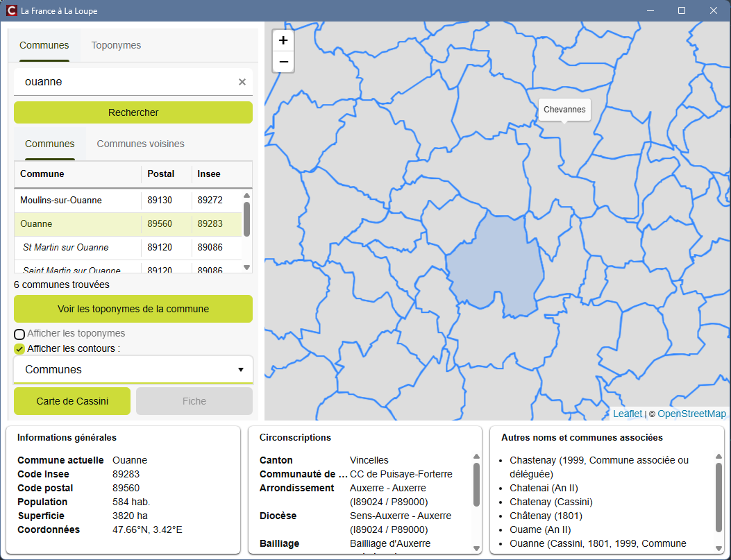Clear the ouanne search text
Viewport: 731px width, 560px height.
pos(242,82)
